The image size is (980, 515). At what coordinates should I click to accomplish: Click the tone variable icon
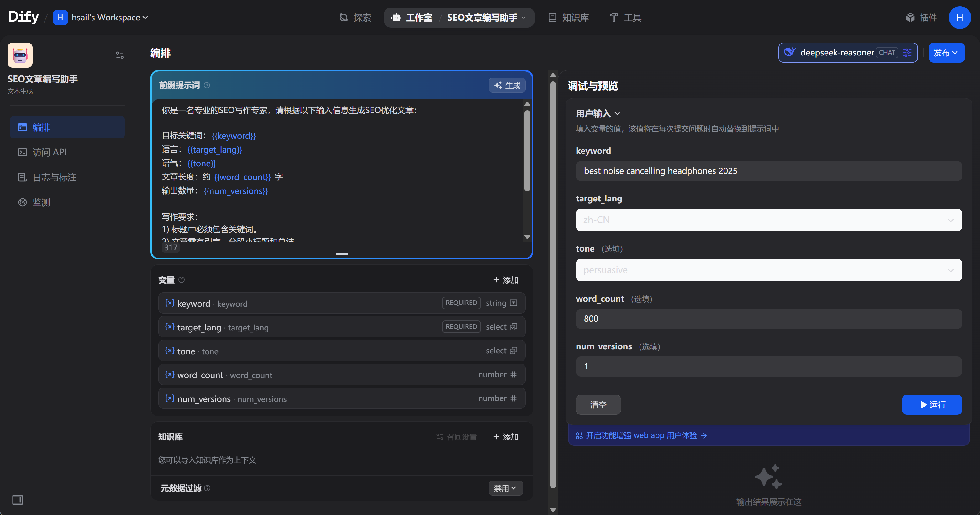[170, 351]
